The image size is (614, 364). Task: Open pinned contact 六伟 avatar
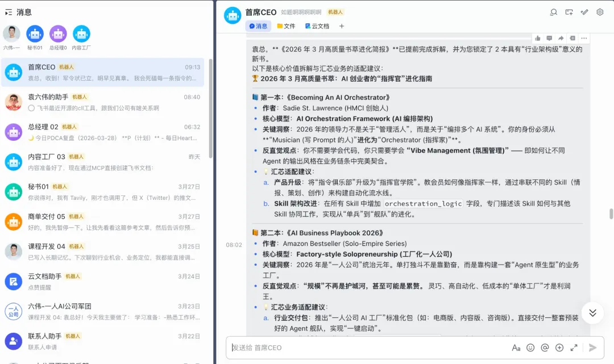tap(12, 34)
